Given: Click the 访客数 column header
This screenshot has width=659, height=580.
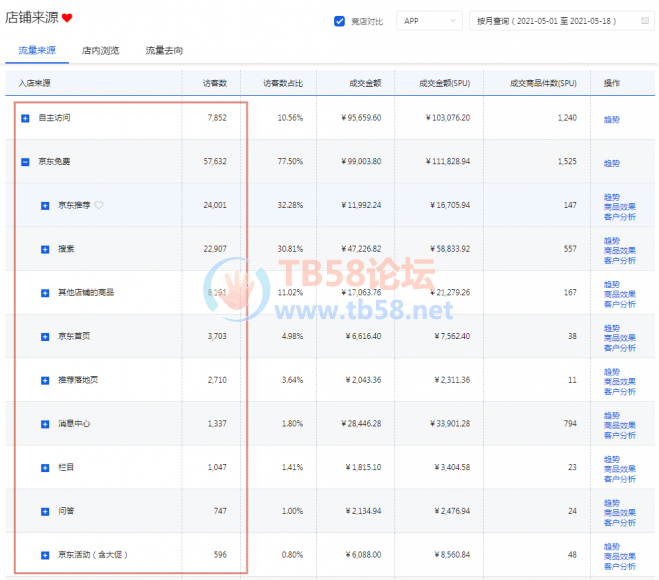Looking at the screenshot, I should point(215,83).
